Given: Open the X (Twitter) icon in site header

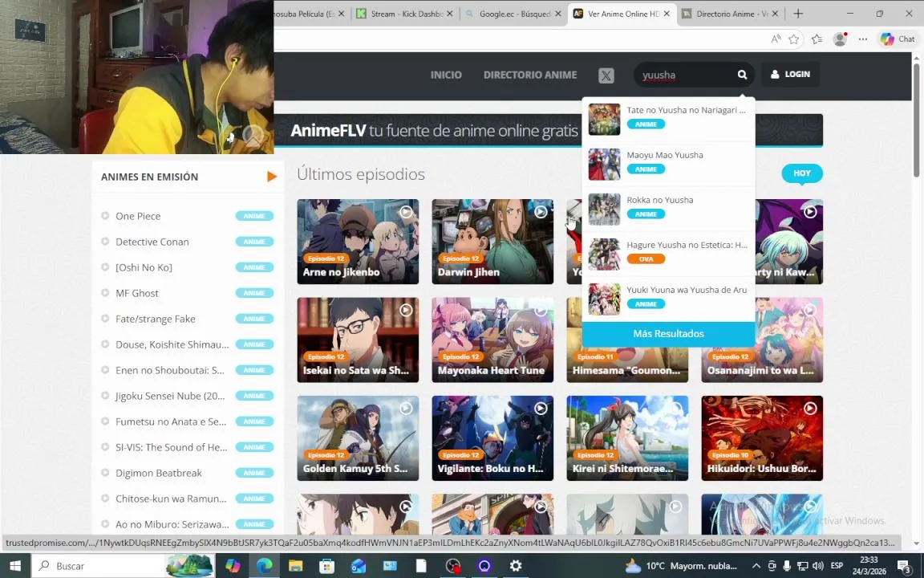Looking at the screenshot, I should click(606, 75).
